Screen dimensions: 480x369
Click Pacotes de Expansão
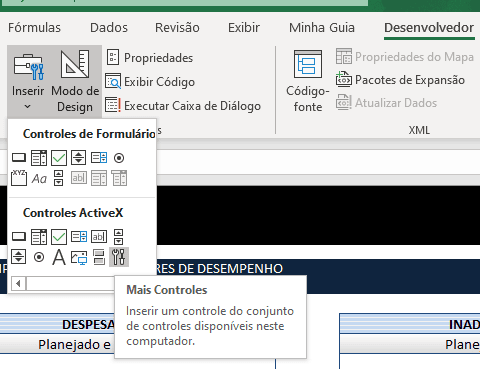[x=400, y=80]
